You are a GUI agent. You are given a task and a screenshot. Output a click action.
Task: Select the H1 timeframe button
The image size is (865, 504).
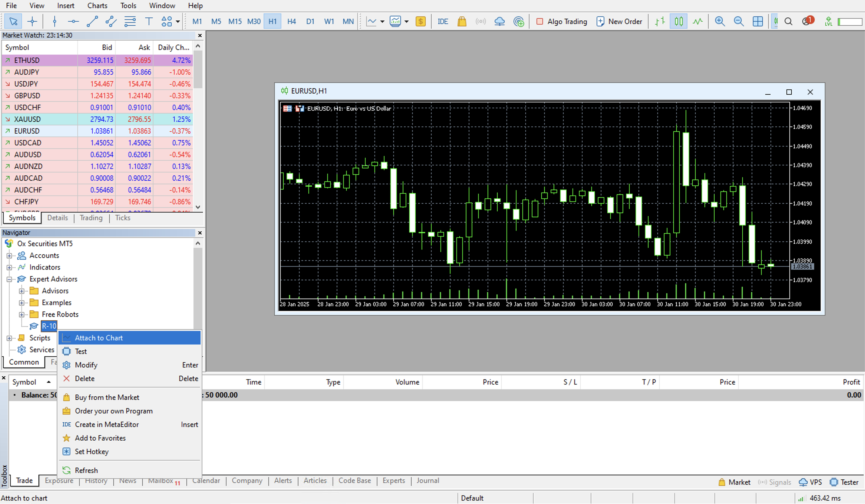(272, 22)
